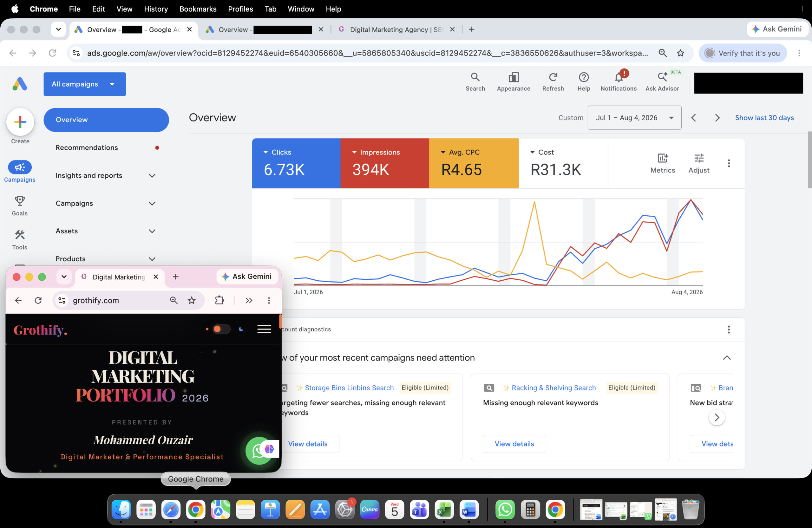Change the Clicks metric dropdown
The width and height of the screenshot is (812, 528).
point(277,152)
